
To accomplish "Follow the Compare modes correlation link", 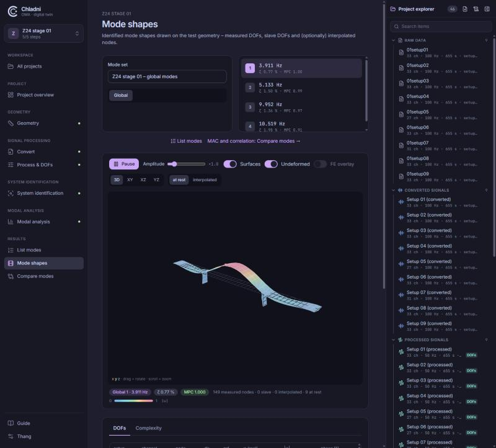I will pos(254,141).
